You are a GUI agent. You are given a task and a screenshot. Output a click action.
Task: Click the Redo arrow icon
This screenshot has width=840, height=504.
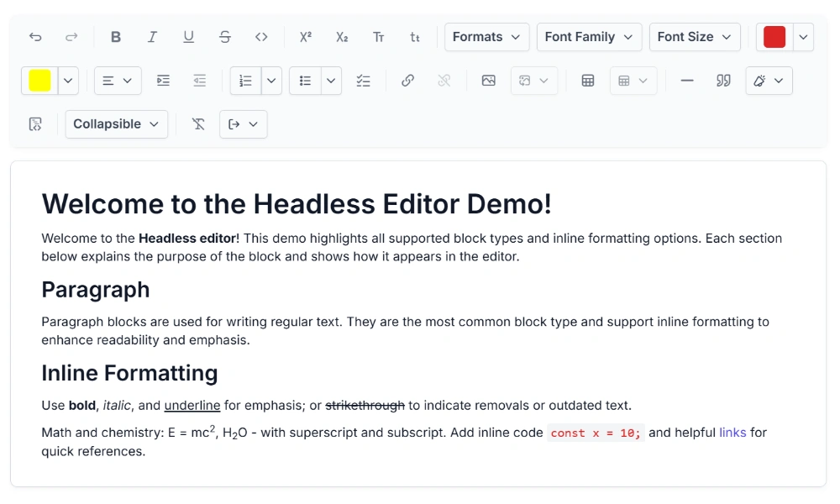pyautogui.click(x=71, y=37)
